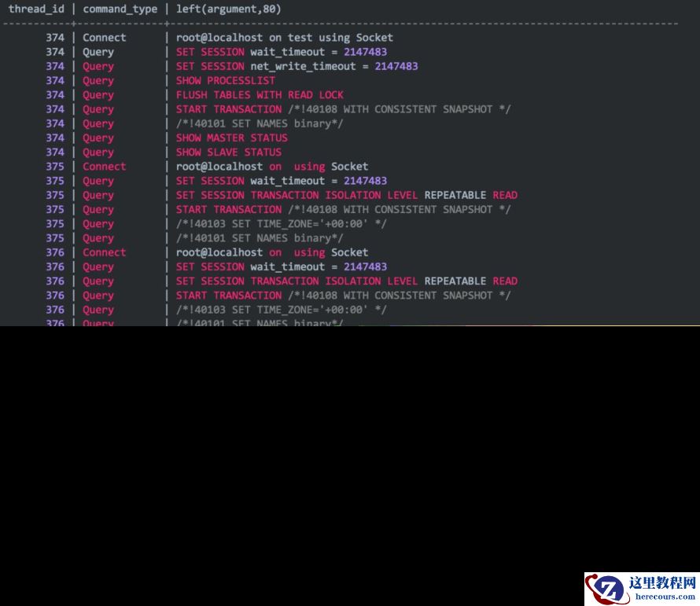Click the 'SHOW SLAVE STATUS' statement
Viewport: 700px width, 606px height.
229,152
